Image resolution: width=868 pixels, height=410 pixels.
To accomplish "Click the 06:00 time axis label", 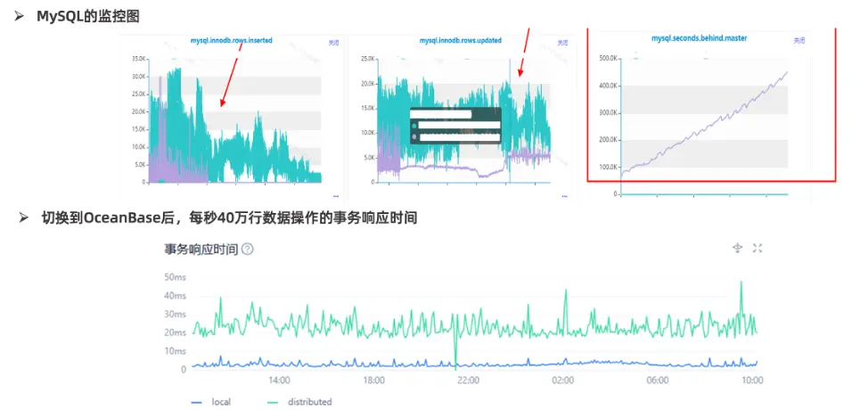I will (657, 380).
